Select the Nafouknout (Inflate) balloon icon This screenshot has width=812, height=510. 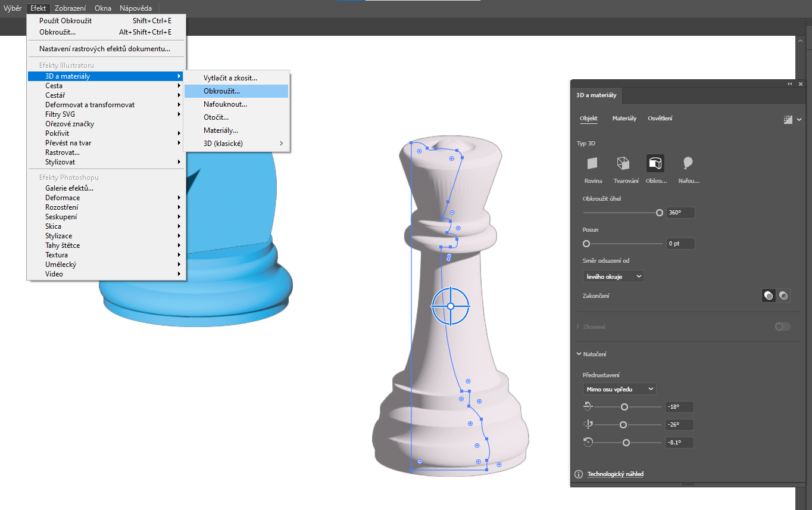pyautogui.click(x=688, y=164)
